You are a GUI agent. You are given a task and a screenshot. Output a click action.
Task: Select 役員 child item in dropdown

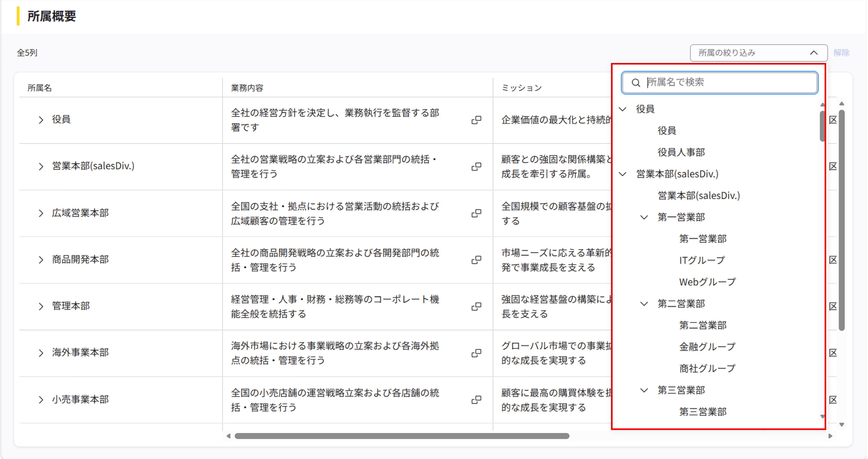point(667,131)
